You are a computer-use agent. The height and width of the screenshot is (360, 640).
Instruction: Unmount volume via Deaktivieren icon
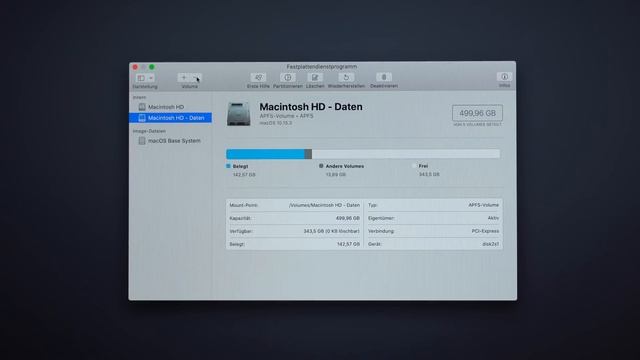(384, 77)
